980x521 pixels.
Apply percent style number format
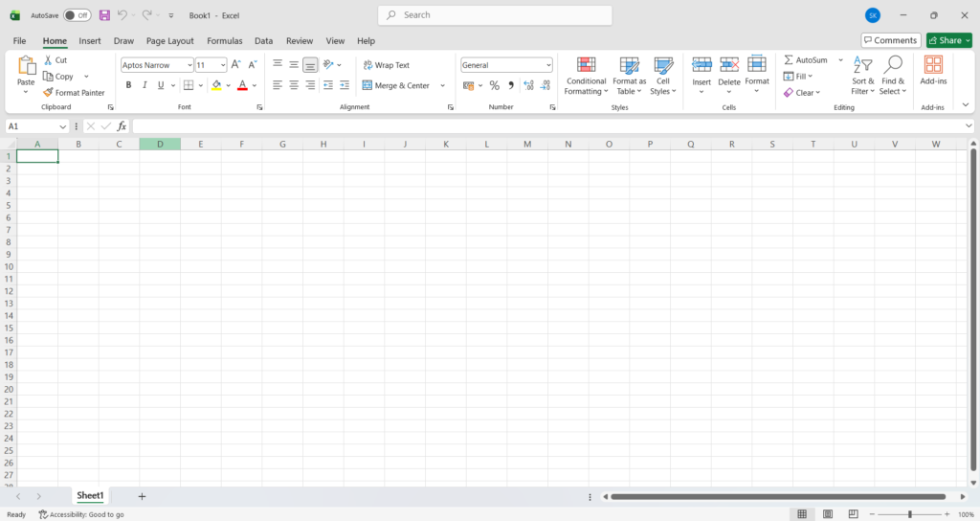point(494,85)
